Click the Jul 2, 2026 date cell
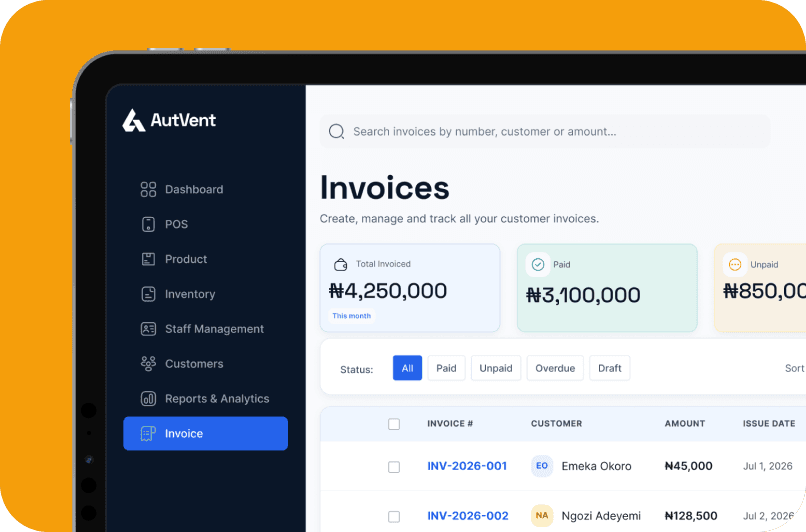The image size is (806, 532). pyautogui.click(x=769, y=516)
